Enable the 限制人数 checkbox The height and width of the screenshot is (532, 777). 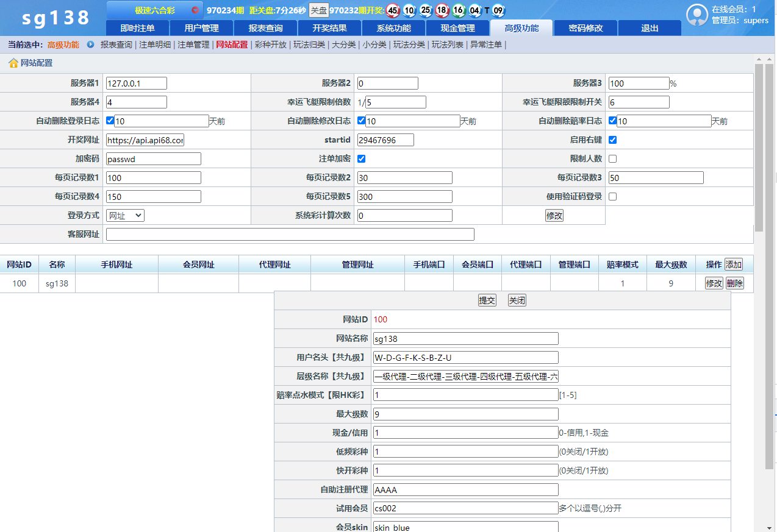coord(613,158)
